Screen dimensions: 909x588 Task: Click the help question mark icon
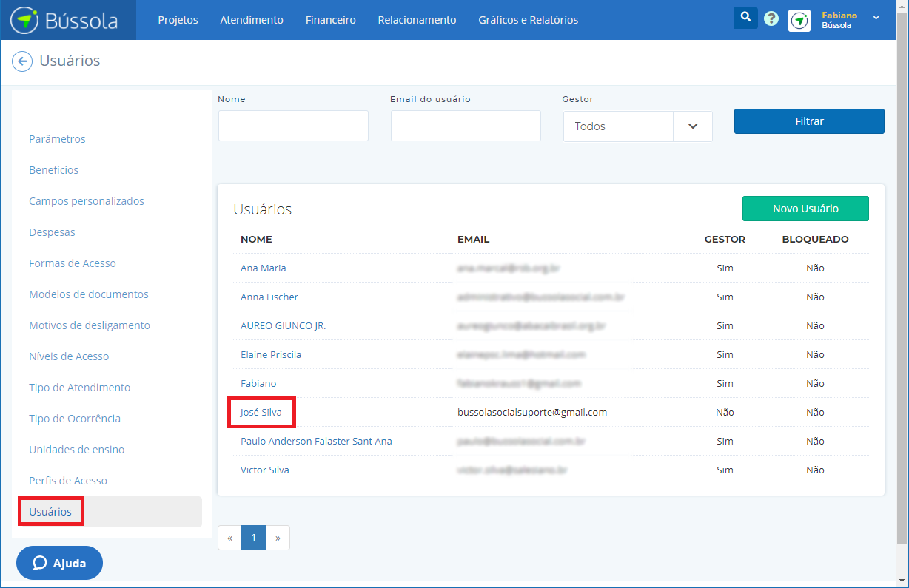[x=771, y=19]
